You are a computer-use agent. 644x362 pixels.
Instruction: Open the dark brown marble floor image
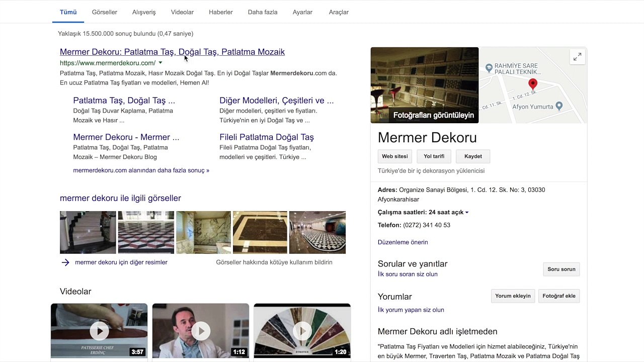pos(260,232)
